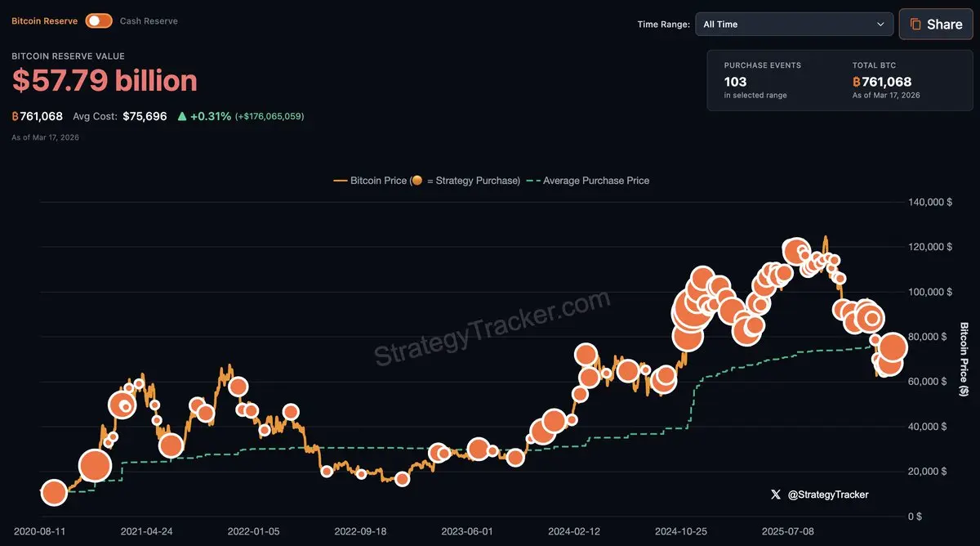
Task: Click the first purchase bubble near 2020-08-11
Action: [x=54, y=493]
